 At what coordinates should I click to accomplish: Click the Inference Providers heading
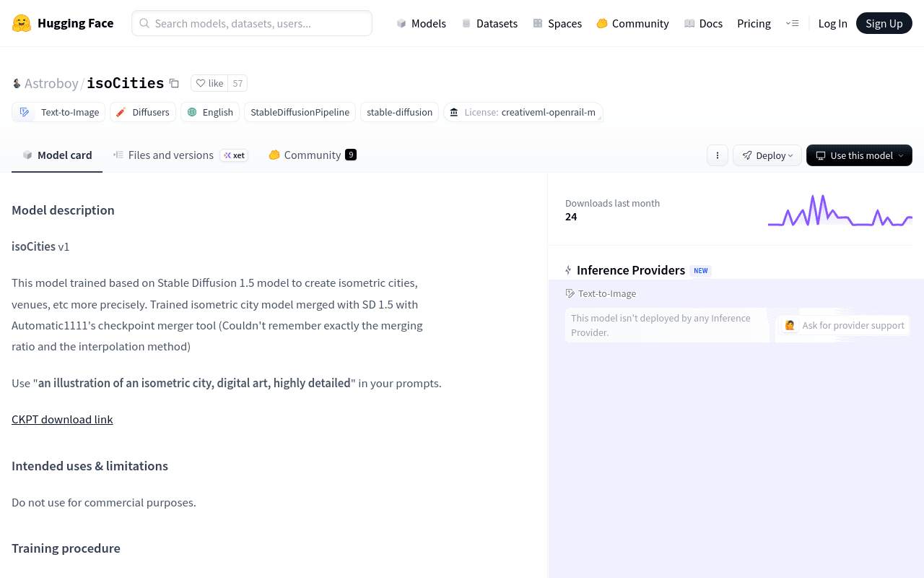click(x=631, y=270)
